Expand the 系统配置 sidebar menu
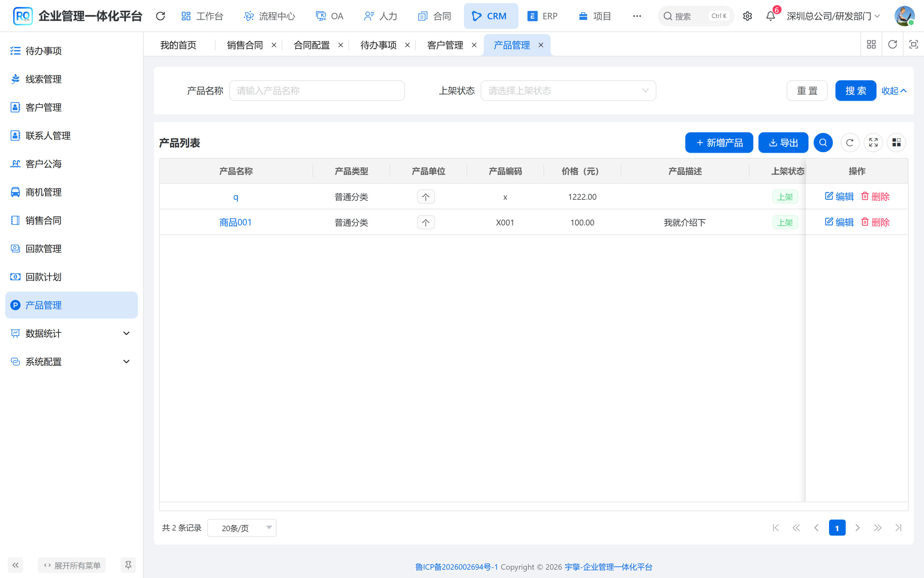The height and width of the screenshot is (578, 924). 72,362
